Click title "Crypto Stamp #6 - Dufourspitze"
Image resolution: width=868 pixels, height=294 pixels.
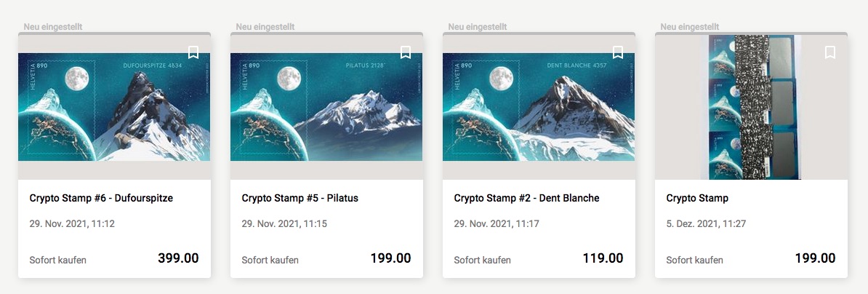coord(101,198)
